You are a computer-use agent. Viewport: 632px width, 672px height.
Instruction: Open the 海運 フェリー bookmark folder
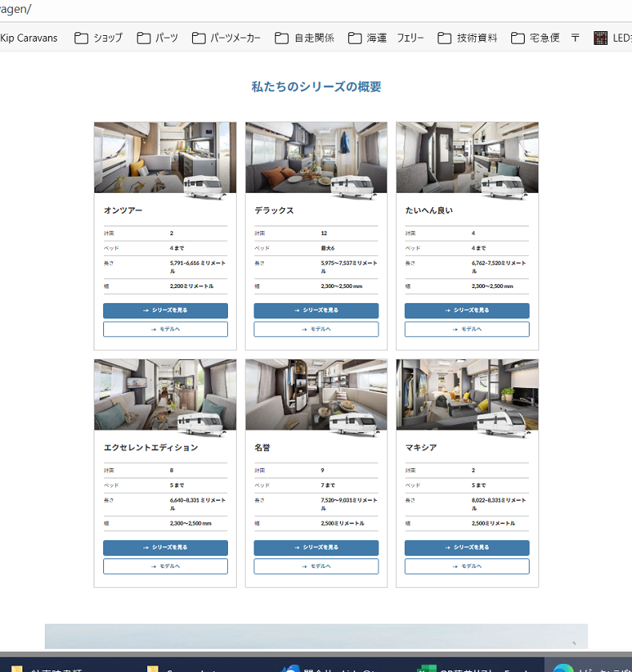pos(386,38)
